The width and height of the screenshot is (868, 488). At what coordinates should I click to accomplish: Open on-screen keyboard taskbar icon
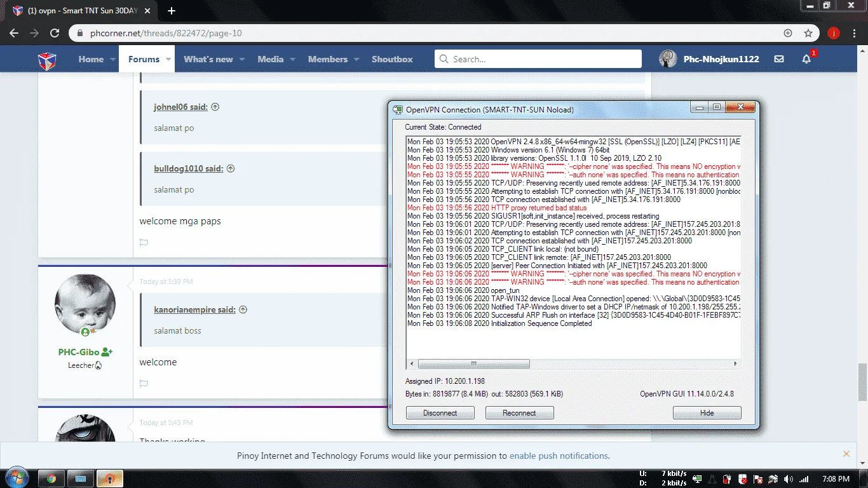[x=81, y=478]
